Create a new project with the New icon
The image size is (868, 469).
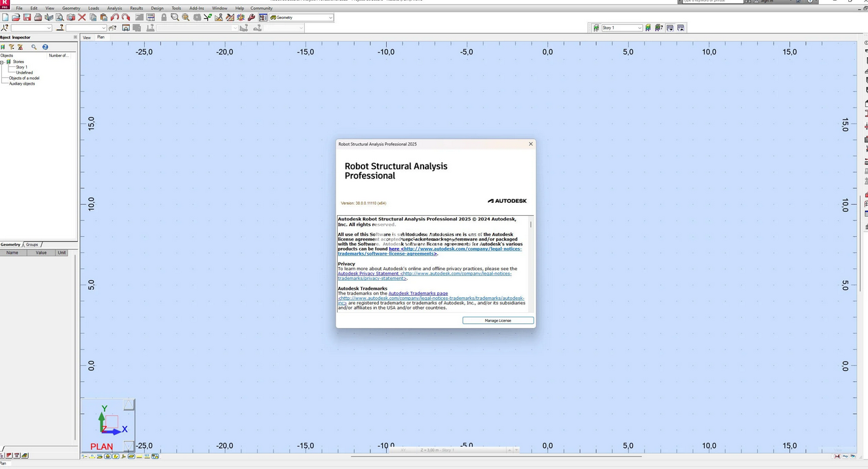(x=5, y=18)
